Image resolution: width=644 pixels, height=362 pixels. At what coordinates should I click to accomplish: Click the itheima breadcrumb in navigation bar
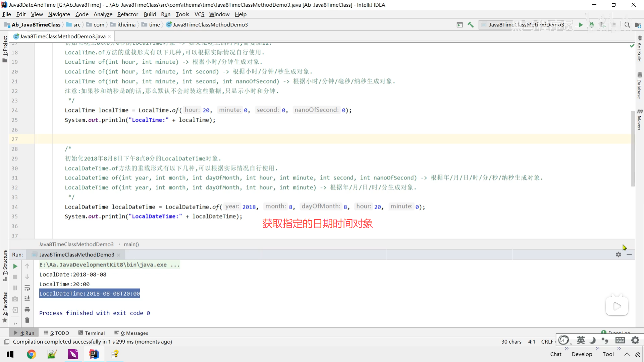tap(126, 25)
